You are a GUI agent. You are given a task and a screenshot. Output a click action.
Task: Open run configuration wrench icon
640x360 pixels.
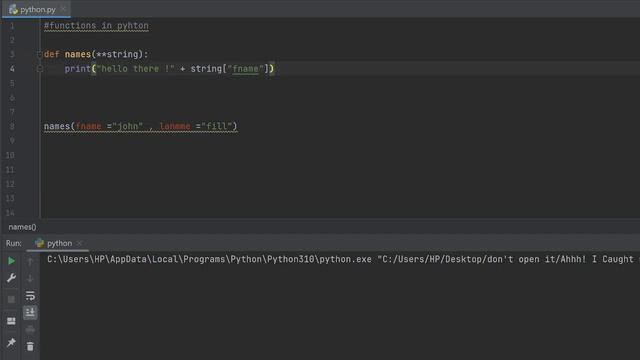tap(11, 278)
